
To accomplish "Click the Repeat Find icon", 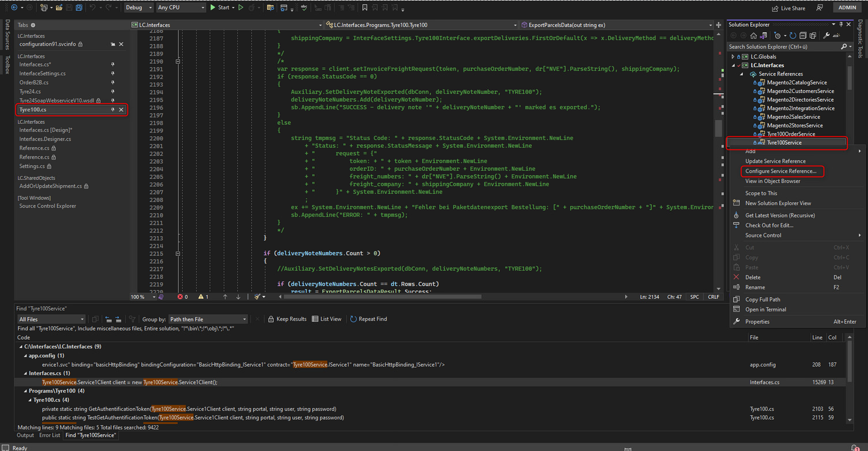I will (x=353, y=319).
